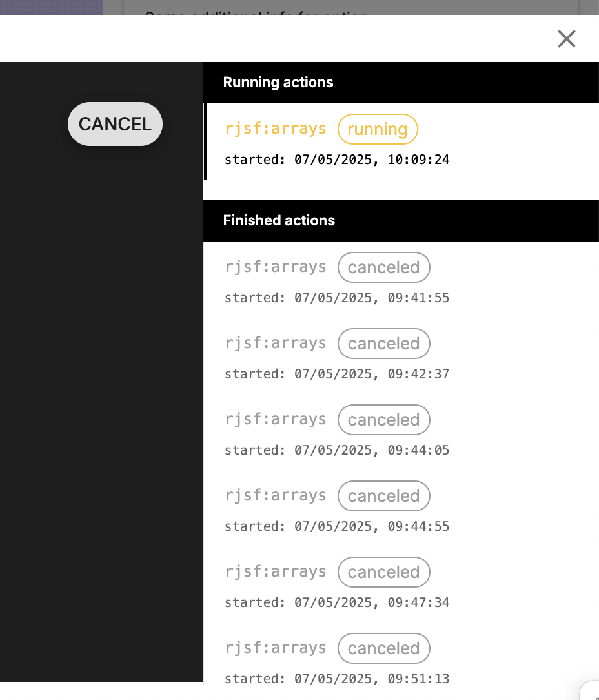Viewport: 599px width, 700px height.
Task: Click the canceled pill for the 09:42:37 action
Action: [x=383, y=344]
